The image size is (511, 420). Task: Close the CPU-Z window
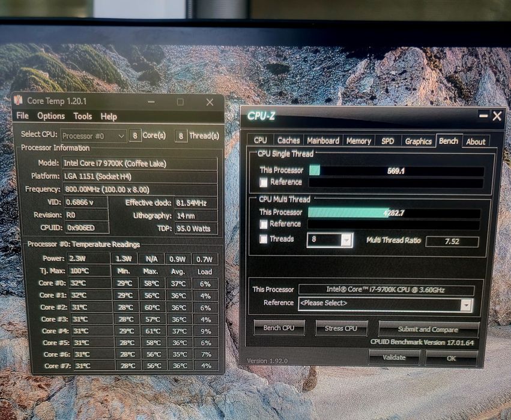pos(497,116)
